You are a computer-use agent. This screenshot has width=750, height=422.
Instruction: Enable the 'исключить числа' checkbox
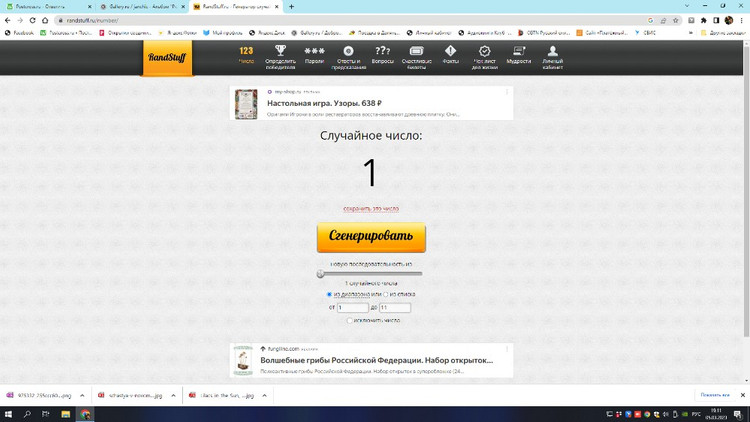[x=349, y=321]
